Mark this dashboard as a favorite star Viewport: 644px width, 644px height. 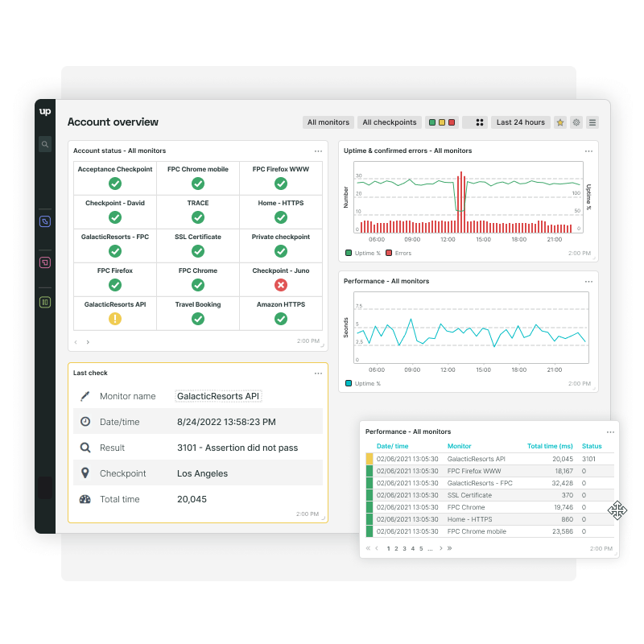[x=559, y=122]
